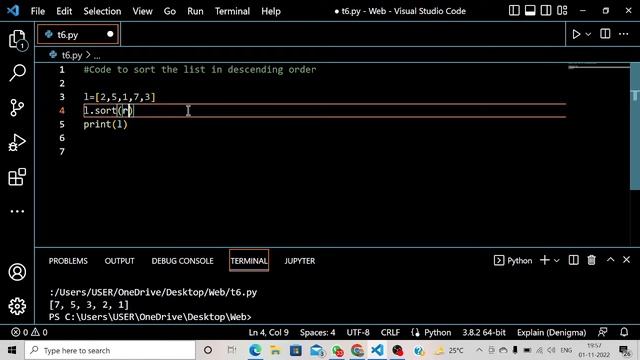Viewport: 640px width, 360px height.
Task: Toggle the primary side bar layout icon
Action: pyautogui.click(x=514, y=11)
